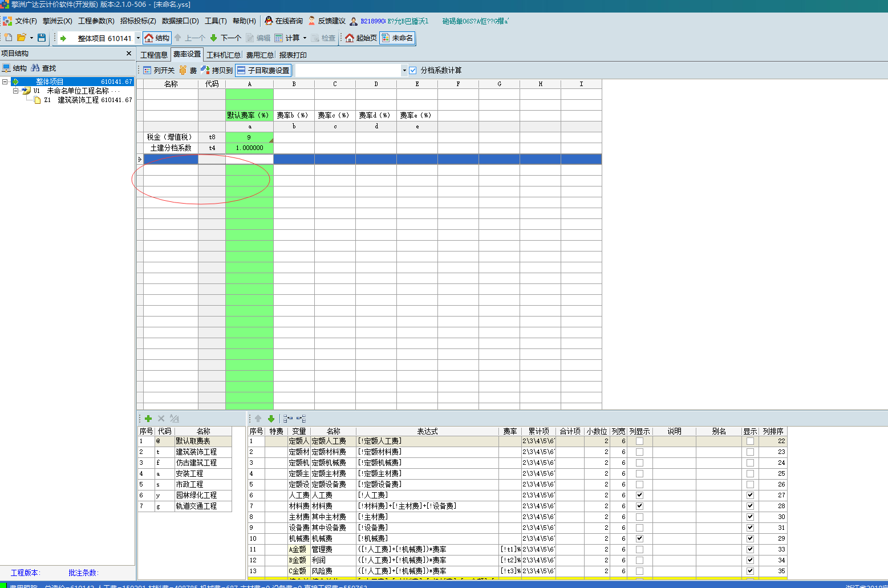Click the new file icon
Screen dimensions: 888x588
[x=9, y=38]
